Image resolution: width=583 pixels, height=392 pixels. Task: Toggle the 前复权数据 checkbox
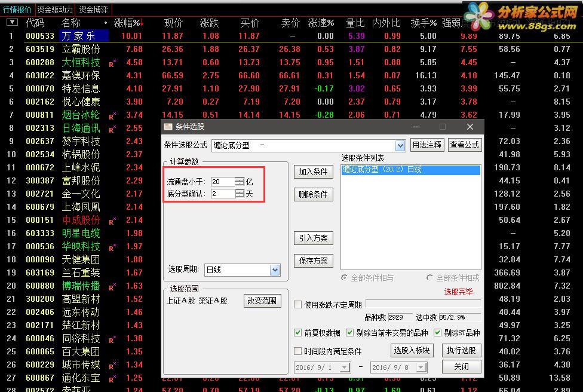(297, 332)
